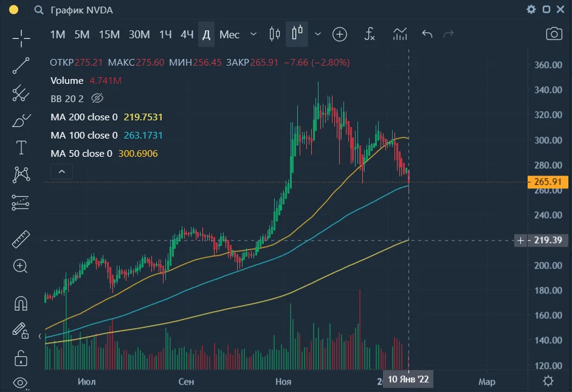Click the MA 50 close indicator label
The height and width of the screenshot is (392, 572).
point(81,154)
